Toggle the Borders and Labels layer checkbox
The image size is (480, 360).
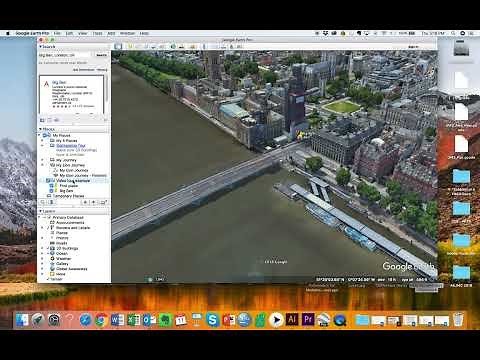click(x=48, y=228)
